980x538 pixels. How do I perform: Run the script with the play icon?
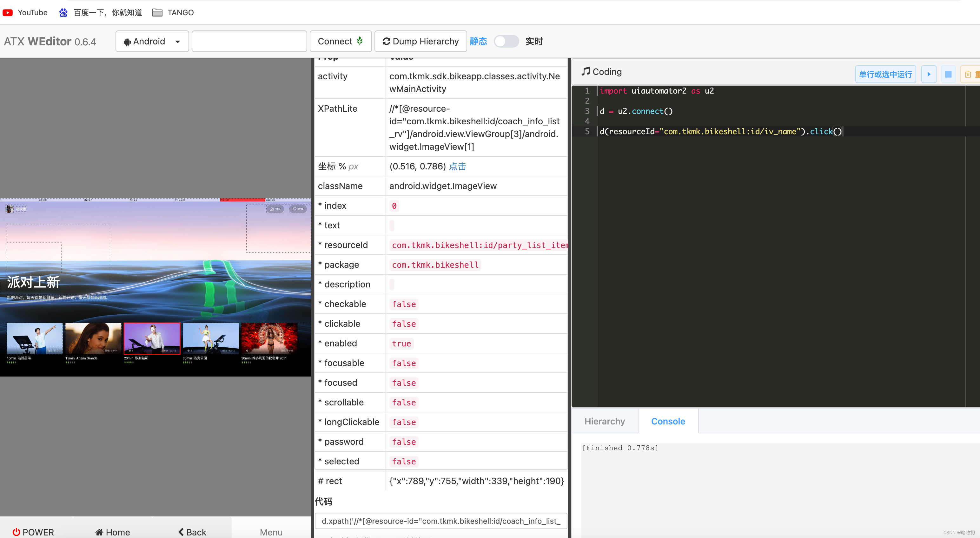click(x=929, y=74)
